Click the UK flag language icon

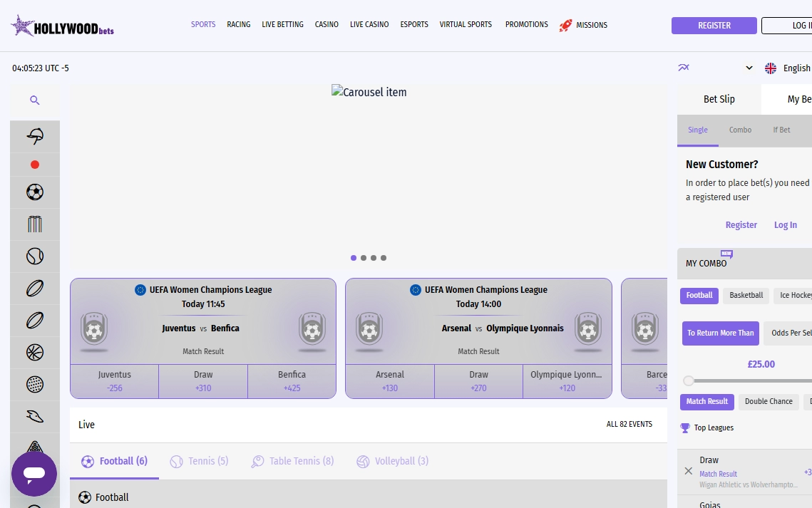[771, 68]
